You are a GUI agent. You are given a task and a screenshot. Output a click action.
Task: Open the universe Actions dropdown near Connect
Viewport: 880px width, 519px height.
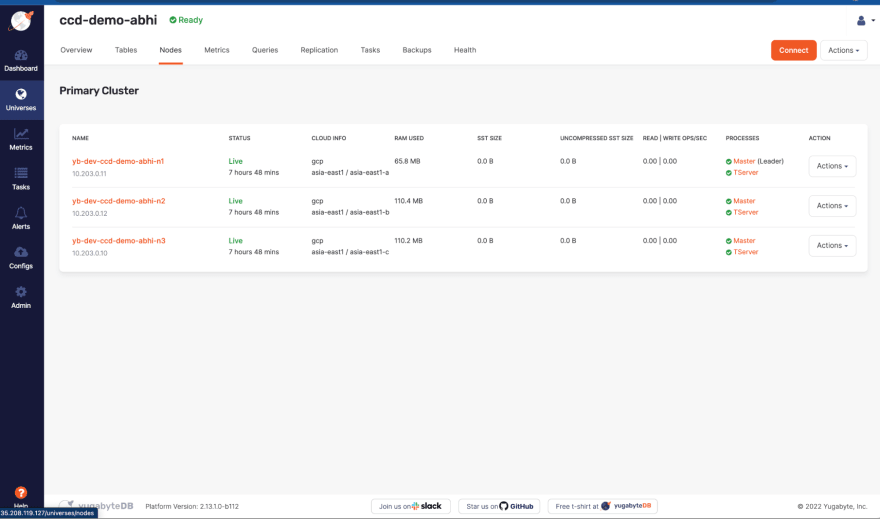844,50
